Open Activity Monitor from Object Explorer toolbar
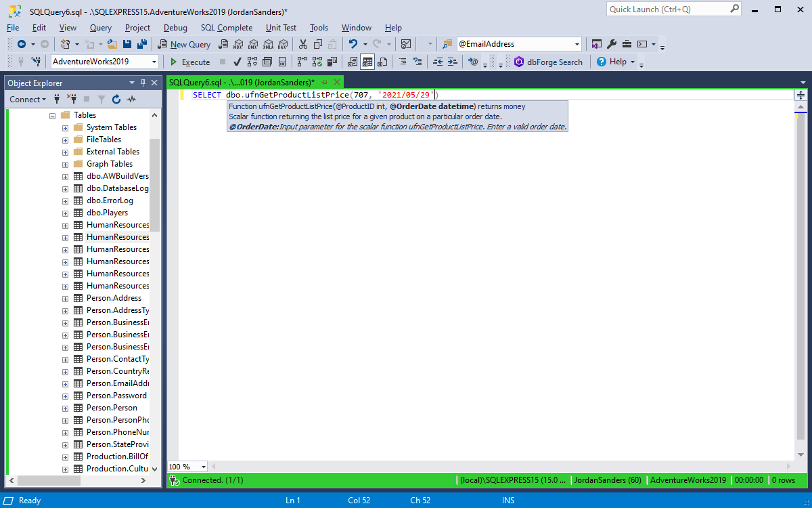This screenshot has width=812, height=508. (131, 100)
